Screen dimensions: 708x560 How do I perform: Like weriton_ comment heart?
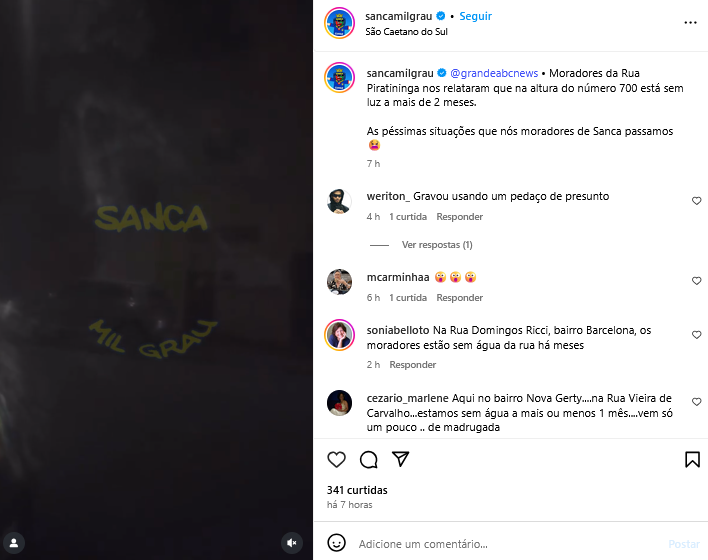point(697,201)
